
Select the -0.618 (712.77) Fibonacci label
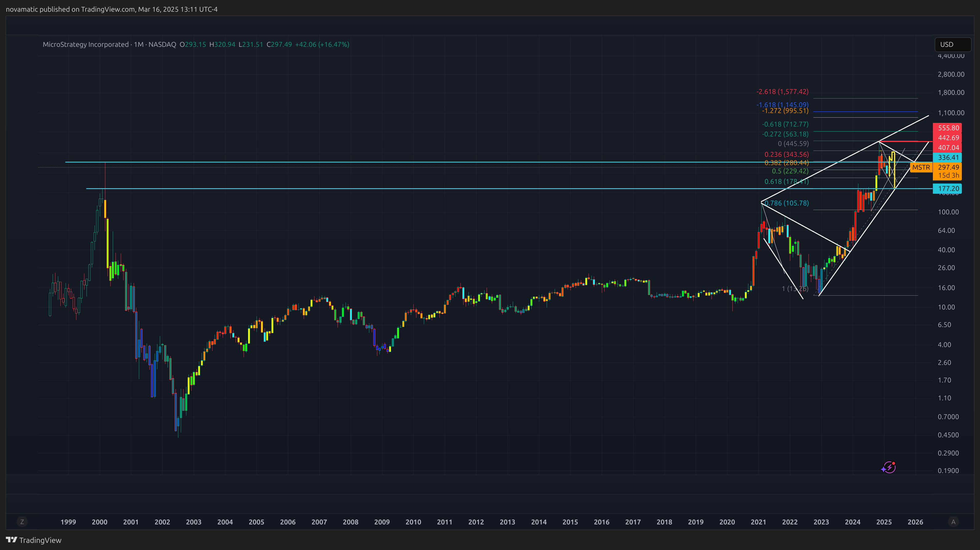click(785, 124)
